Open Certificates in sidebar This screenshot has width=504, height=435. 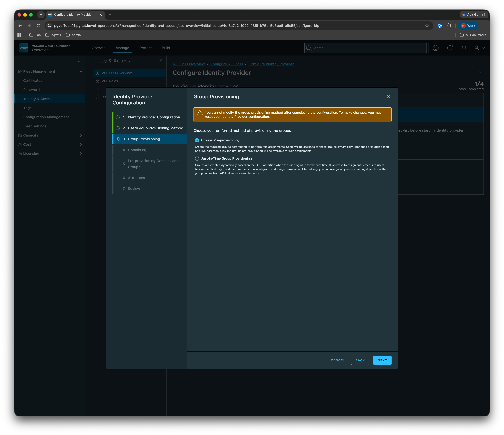33,81
